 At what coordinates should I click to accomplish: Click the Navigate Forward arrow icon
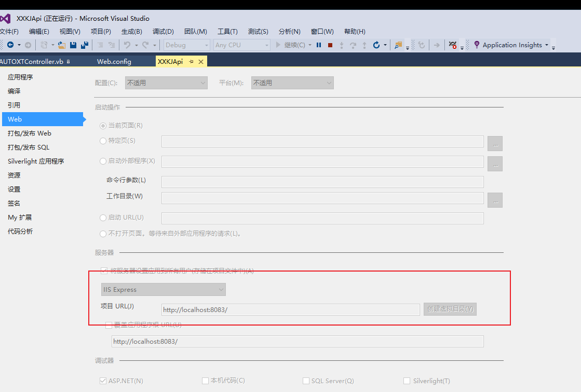(x=28, y=45)
